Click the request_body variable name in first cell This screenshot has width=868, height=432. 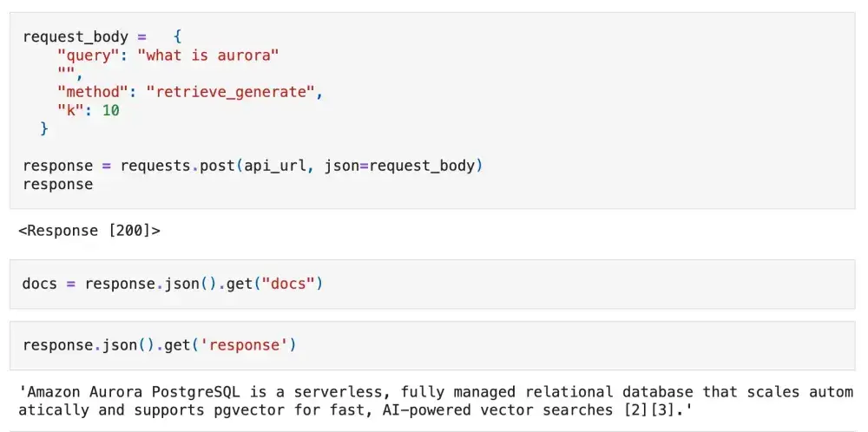pos(75,36)
